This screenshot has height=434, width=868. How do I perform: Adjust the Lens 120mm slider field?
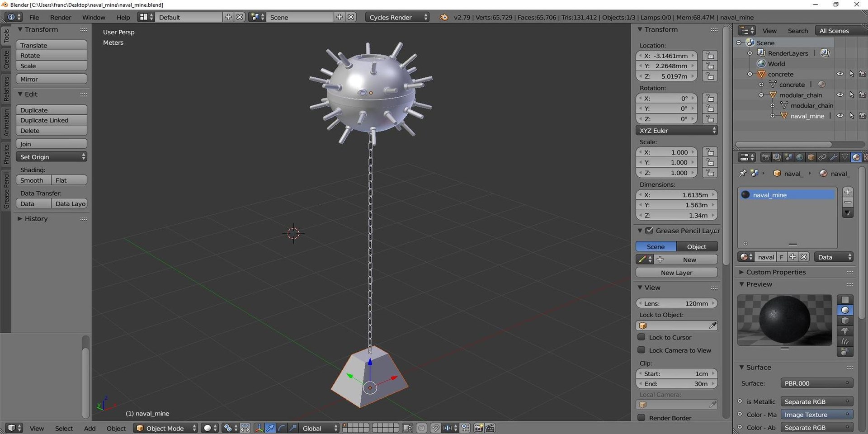click(x=676, y=303)
